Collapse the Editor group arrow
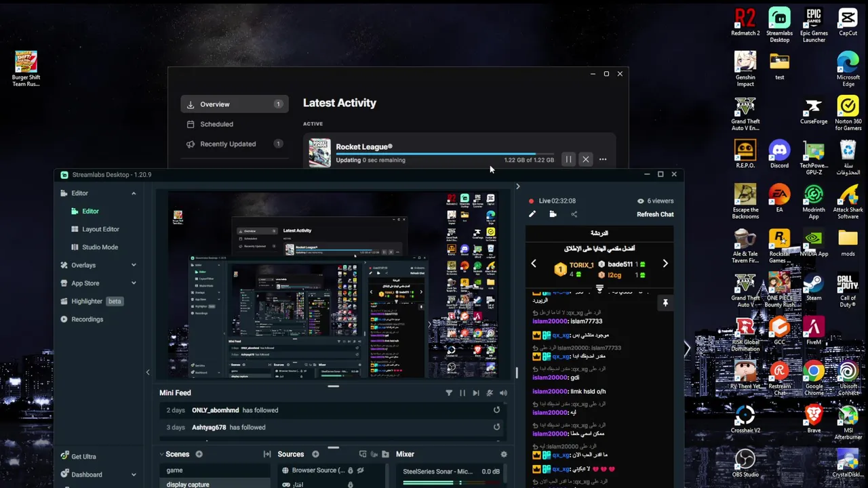 (134, 193)
